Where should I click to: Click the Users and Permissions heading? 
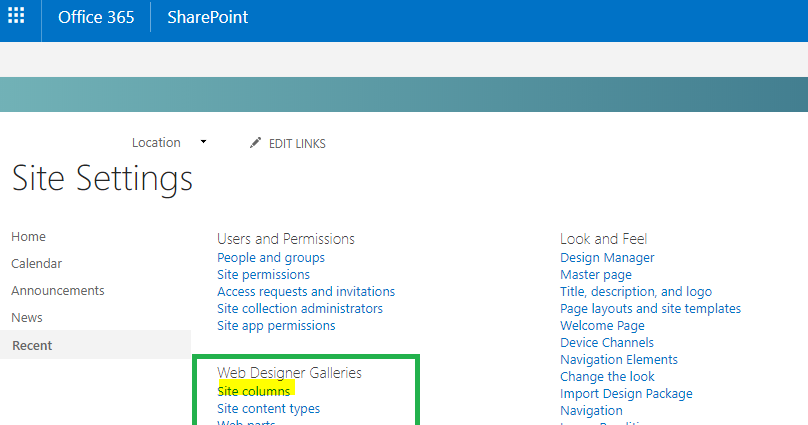click(286, 239)
